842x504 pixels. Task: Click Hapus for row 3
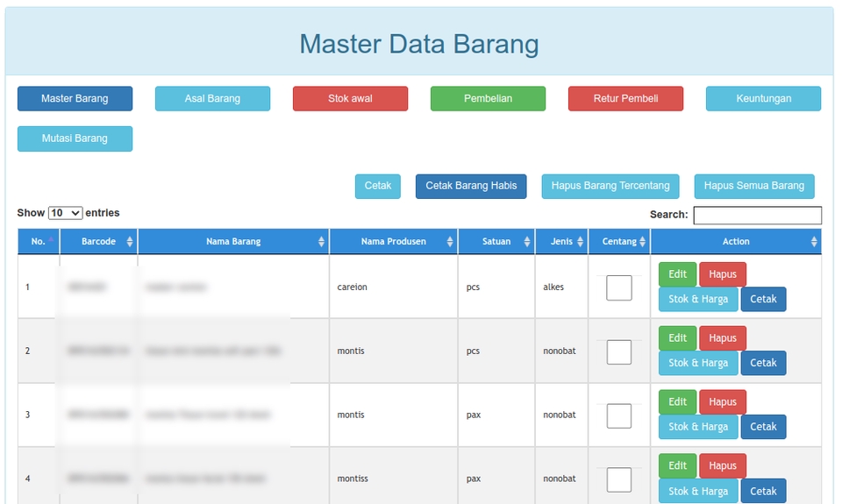coord(722,402)
